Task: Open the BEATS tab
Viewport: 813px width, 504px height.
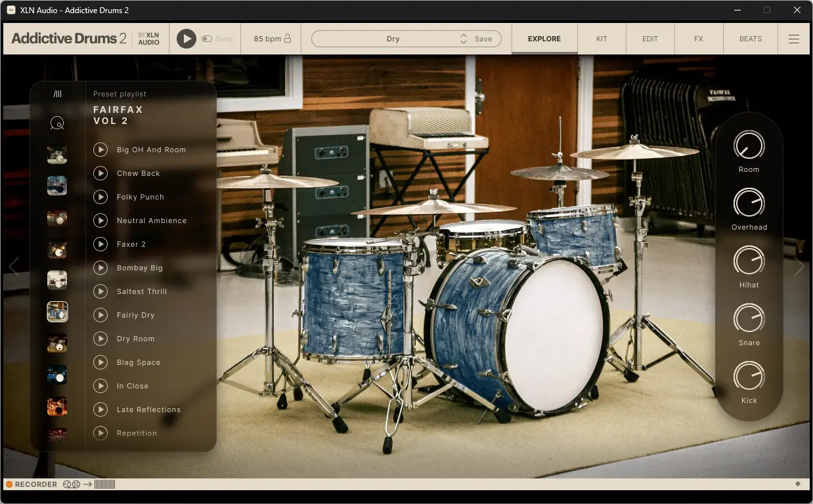Action: [750, 39]
